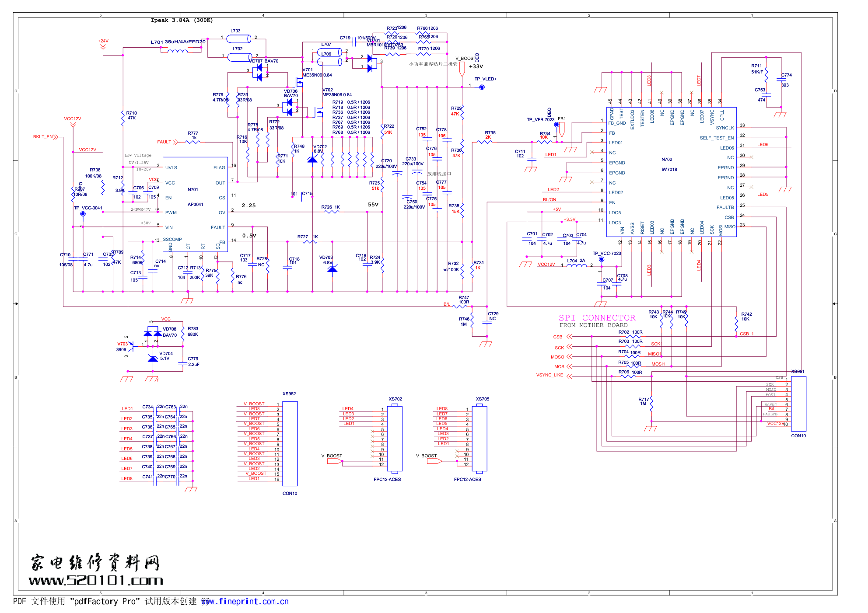Screen dimensions: 868x613
Task: Click the VD708 BAV70 dual diode symbol
Action: click(153, 331)
